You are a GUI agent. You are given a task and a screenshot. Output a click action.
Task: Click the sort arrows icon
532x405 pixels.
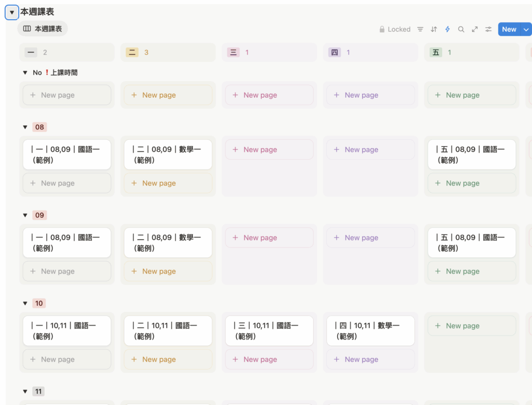point(434,29)
